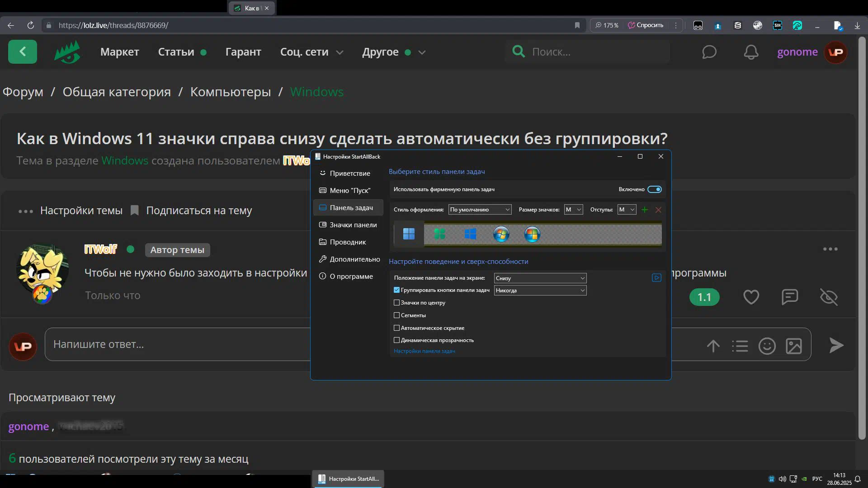868x488 pixels.
Task: Like the post with heart icon
Action: point(751,297)
